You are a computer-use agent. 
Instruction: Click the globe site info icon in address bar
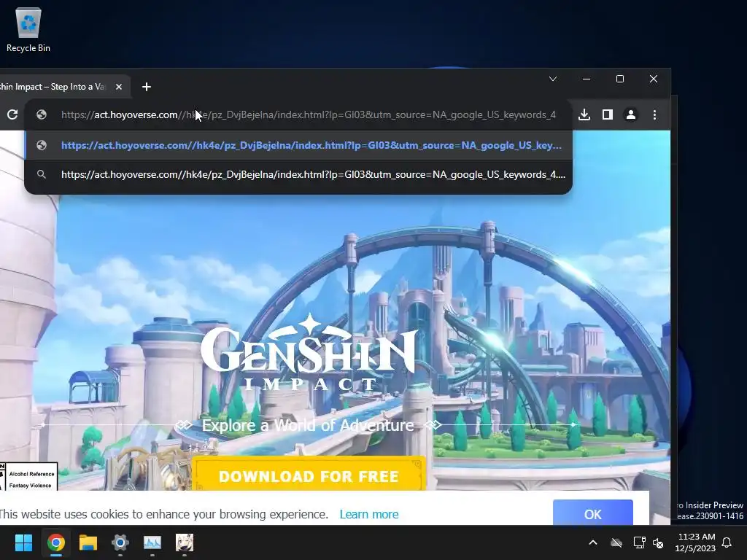coord(42,114)
